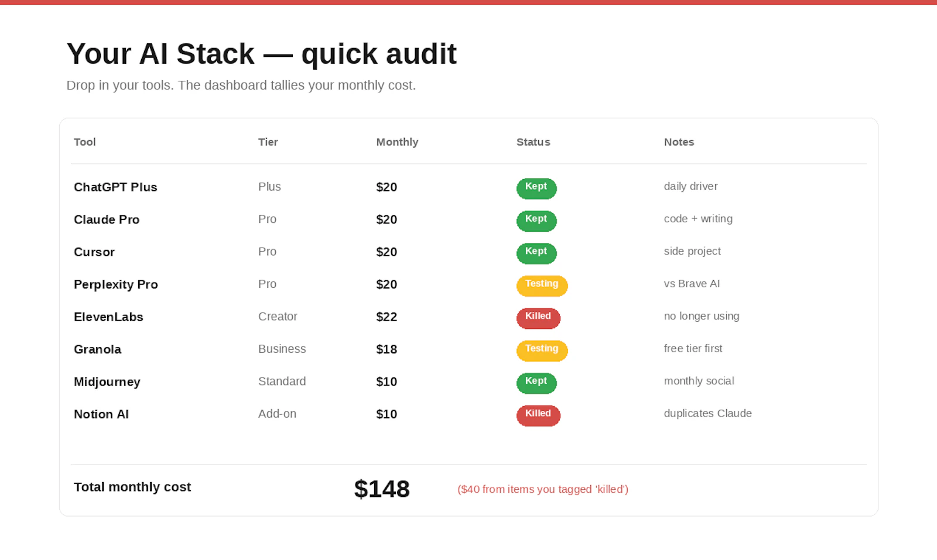Click the 'Your AI Stack' page title

(261, 54)
